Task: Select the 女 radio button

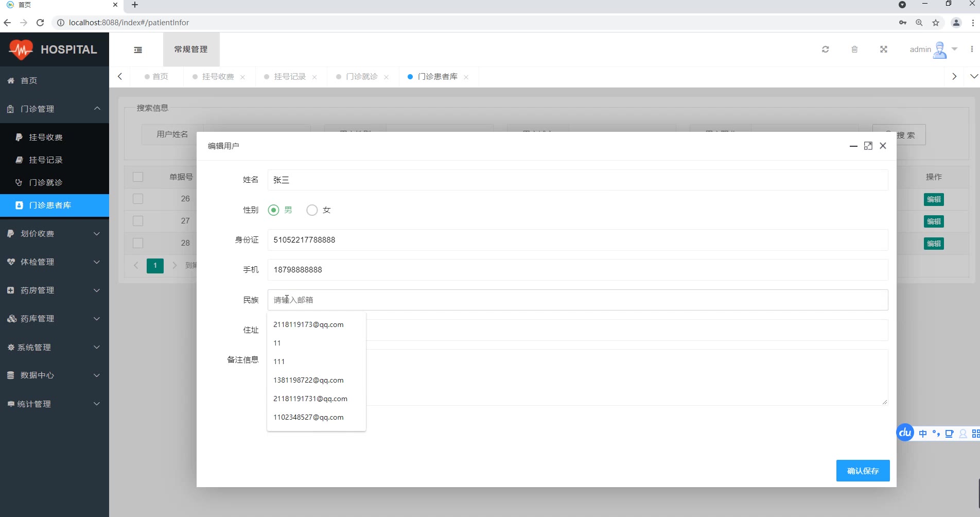Action: pyautogui.click(x=312, y=210)
